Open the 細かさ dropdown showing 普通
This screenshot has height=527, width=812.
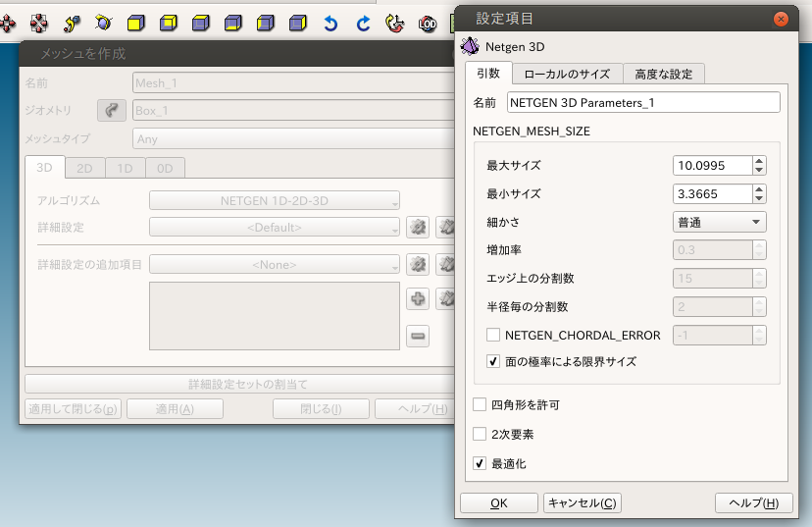pos(719,222)
